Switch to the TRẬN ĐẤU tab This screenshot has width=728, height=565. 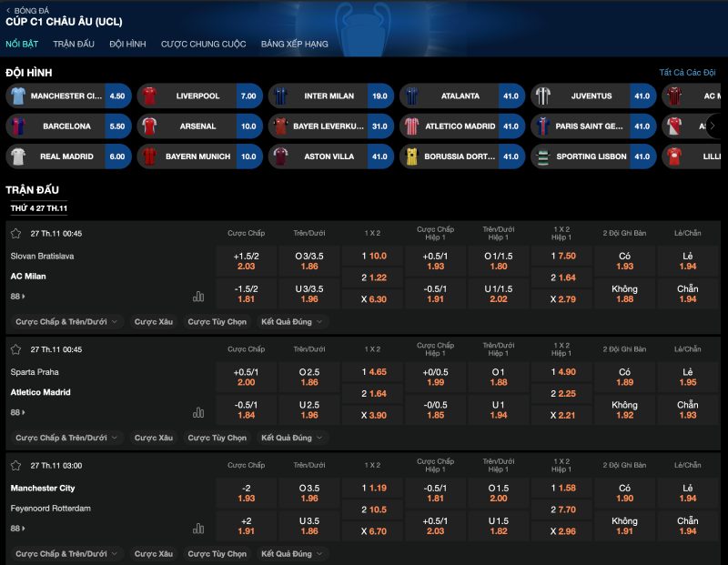(74, 44)
